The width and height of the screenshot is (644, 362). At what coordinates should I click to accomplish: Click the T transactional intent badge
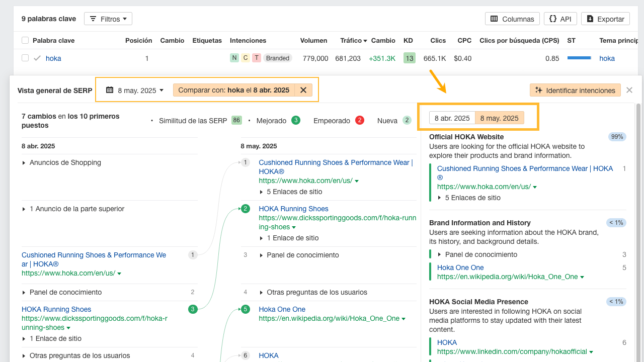coord(257,58)
